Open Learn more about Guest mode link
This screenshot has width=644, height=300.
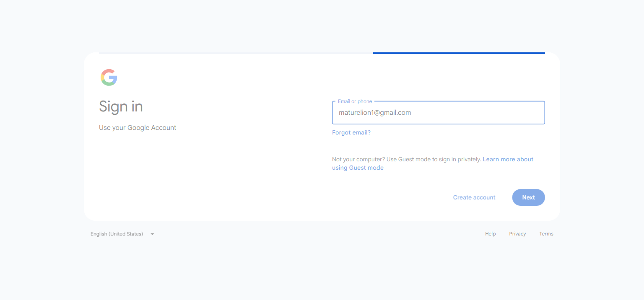tap(433, 163)
